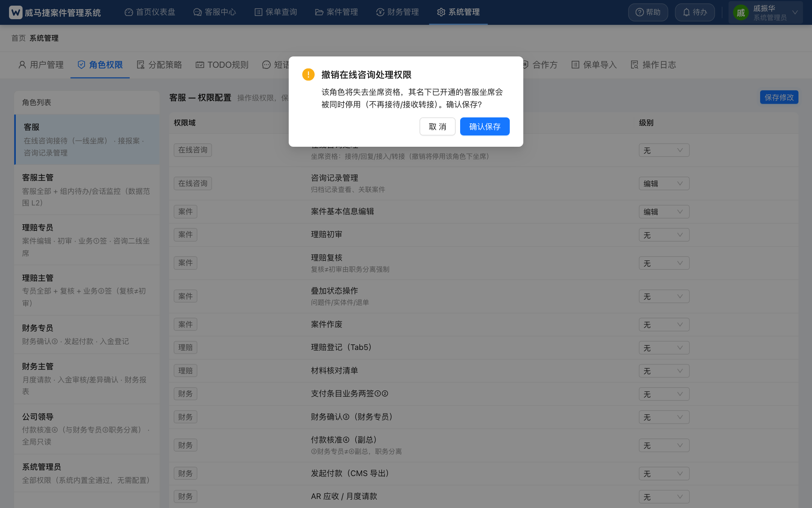Select the 角色权限 tab

pos(100,65)
